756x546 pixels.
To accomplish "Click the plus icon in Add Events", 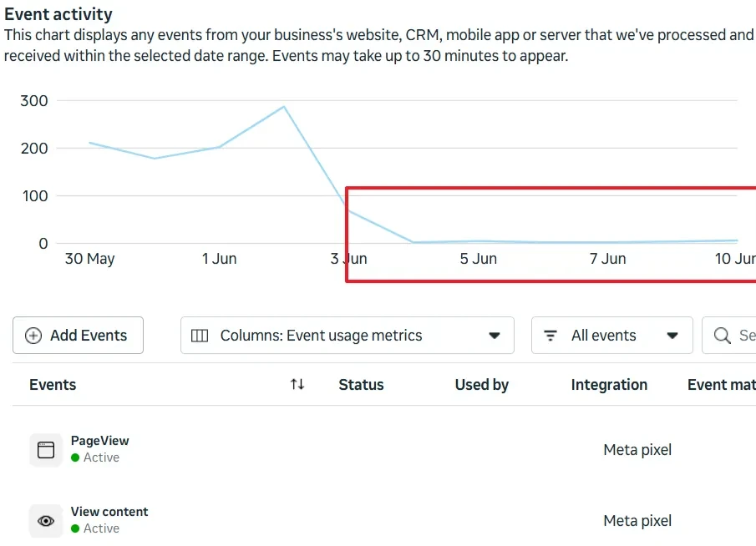I will 33,336.
